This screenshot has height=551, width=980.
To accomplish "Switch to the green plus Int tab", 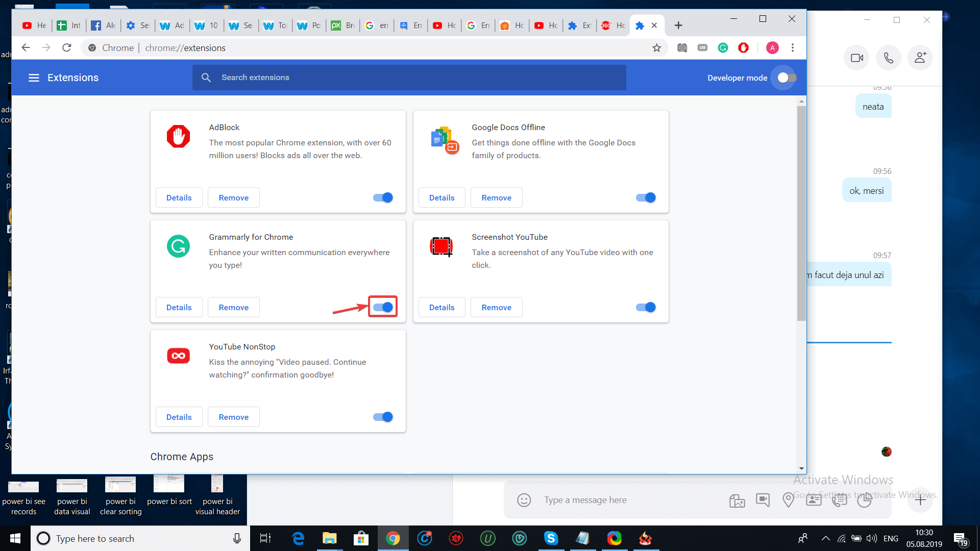I will [x=69, y=26].
